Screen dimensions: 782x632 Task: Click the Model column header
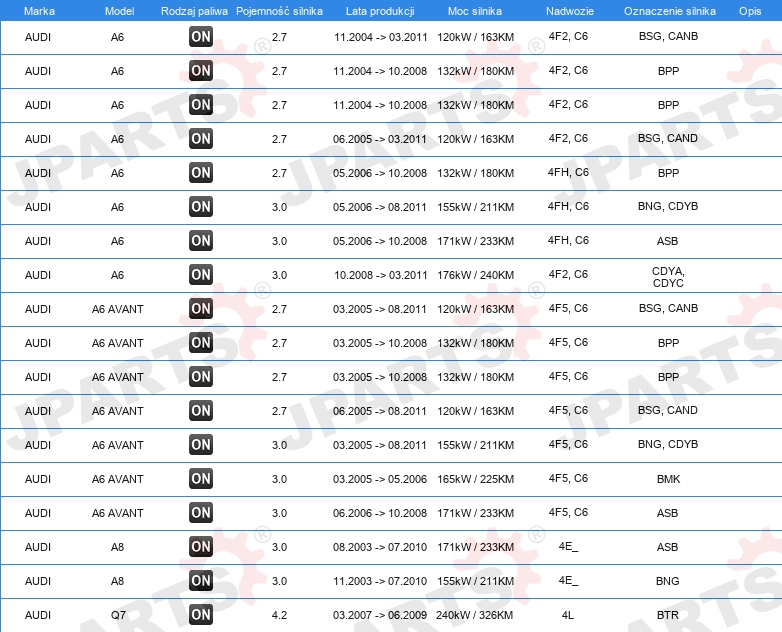coord(119,11)
